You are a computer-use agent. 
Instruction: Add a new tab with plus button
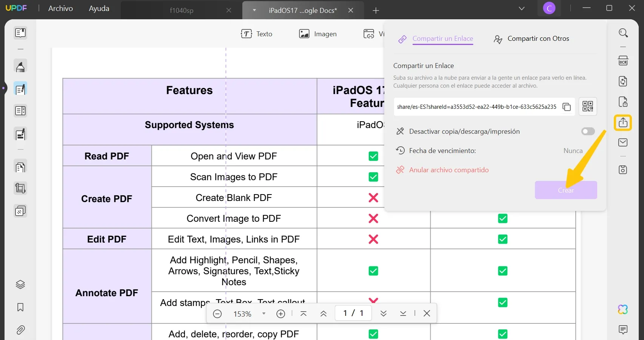(x=376, y=11)
